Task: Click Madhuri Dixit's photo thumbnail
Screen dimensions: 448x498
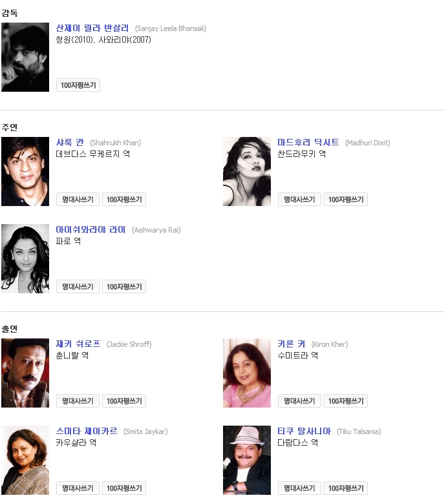Action: click(x=247, y=172)
